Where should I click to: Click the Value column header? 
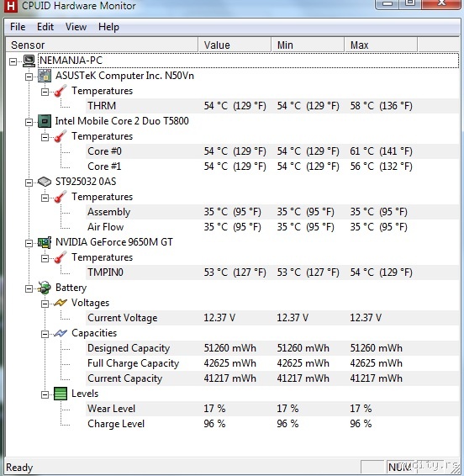[x=235, y=45]
